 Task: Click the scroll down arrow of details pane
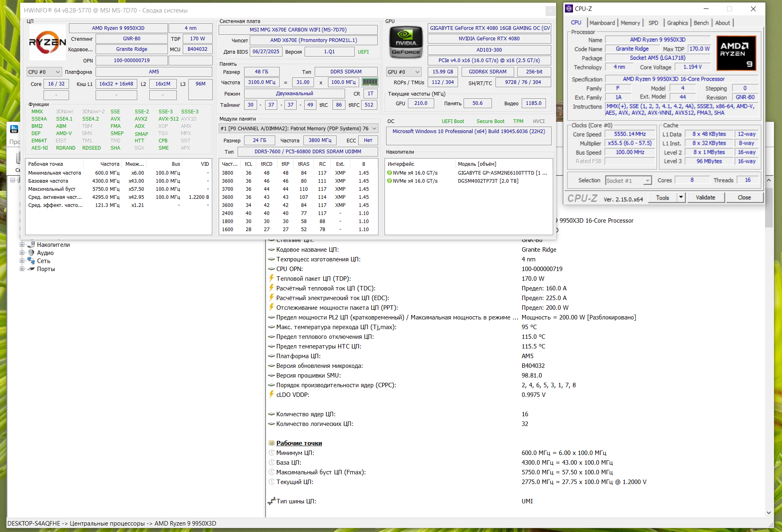[x=769, y=513]
